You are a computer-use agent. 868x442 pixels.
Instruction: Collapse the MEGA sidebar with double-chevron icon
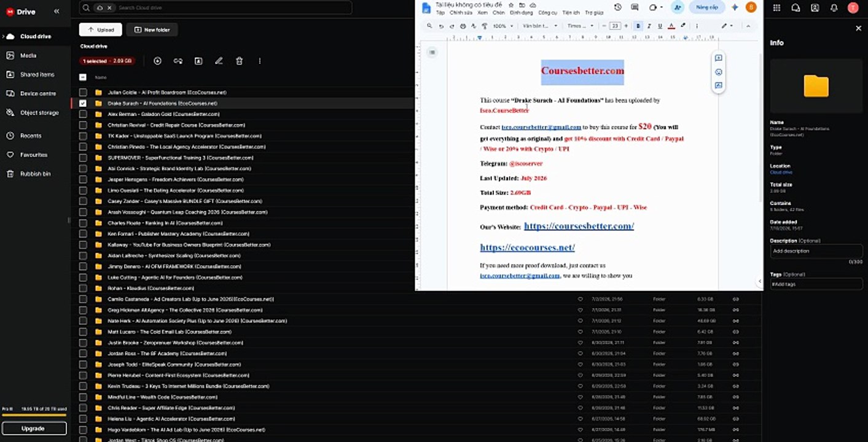click(57, 11)
